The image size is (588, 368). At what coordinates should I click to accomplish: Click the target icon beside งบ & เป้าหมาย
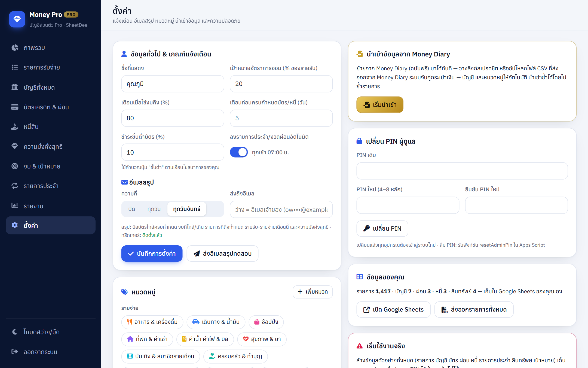(15, 166)
